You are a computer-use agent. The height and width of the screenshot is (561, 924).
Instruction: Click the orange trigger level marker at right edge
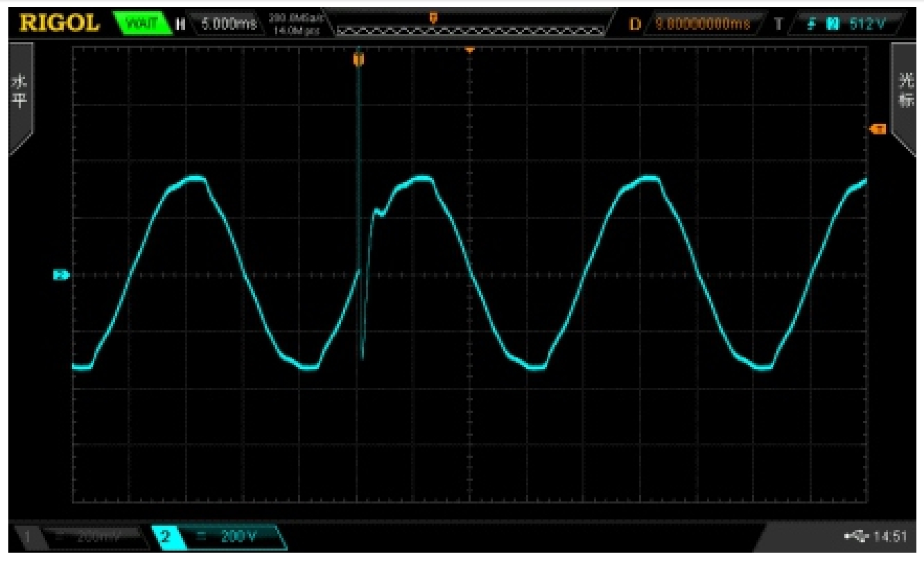(x=878, y=130)
